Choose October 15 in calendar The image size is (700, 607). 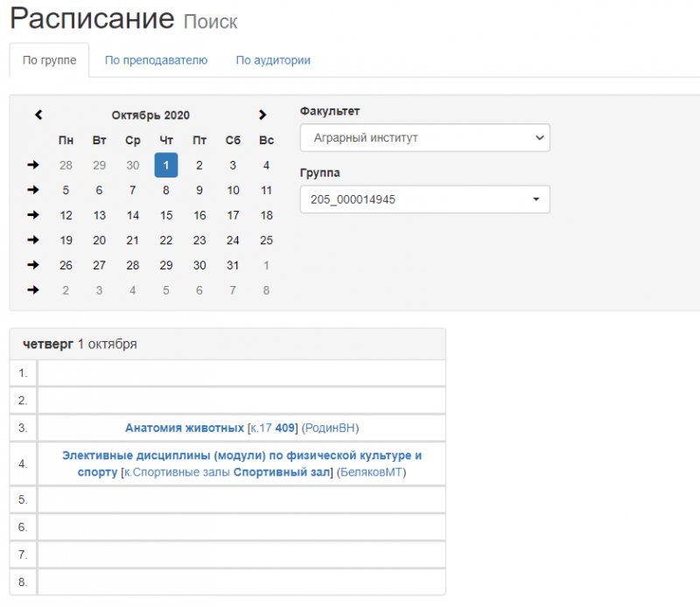166,215
